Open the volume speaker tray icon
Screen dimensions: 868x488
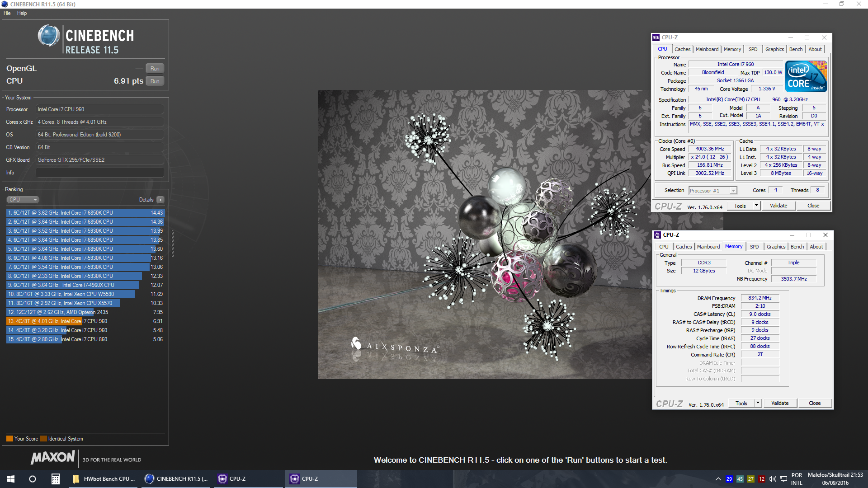[x=773, y=479]
